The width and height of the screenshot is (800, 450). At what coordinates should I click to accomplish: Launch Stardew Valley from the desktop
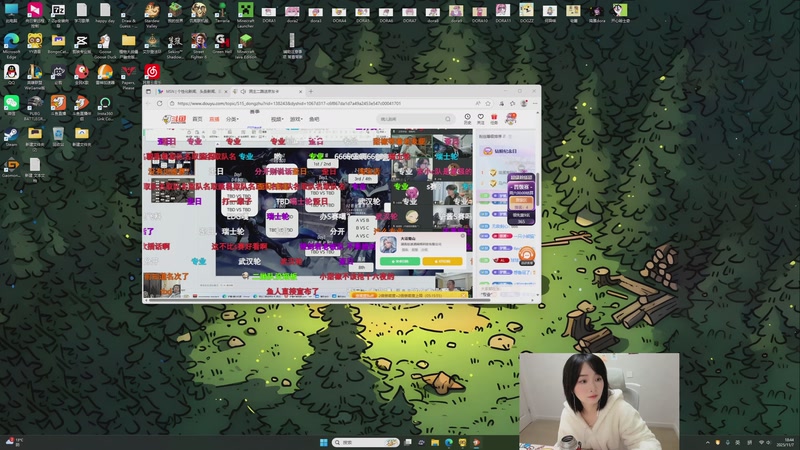[x=152, y=15]
